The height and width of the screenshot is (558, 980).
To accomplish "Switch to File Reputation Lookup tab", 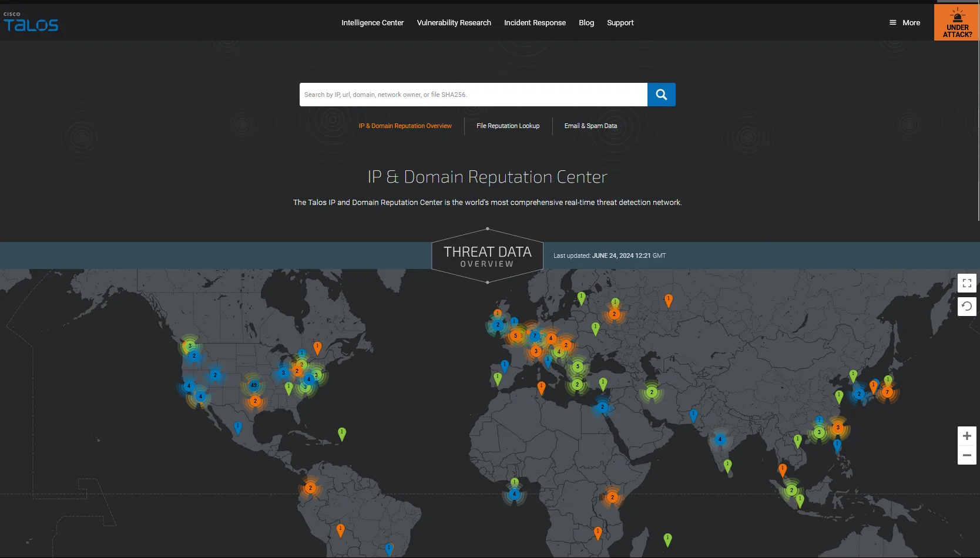I will point(508,126).
